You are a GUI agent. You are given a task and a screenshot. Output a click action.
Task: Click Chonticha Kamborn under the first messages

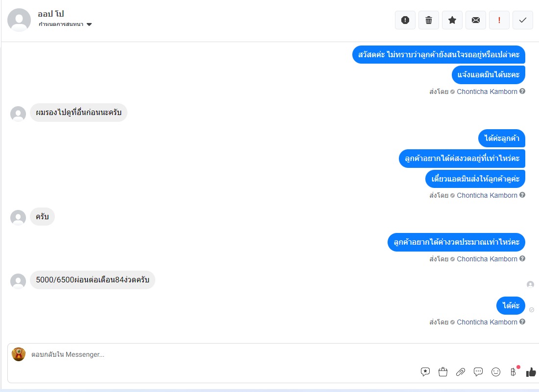[x=487, y=92]
